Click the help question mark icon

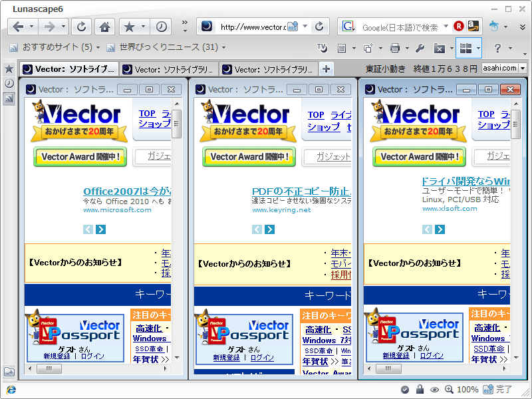click(497, 48)
